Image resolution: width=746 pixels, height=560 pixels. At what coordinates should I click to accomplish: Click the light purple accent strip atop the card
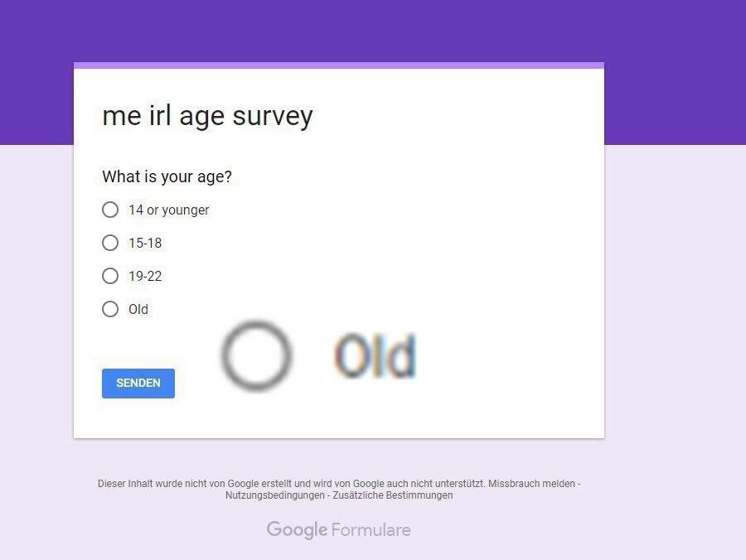click(x=339, y=65)
